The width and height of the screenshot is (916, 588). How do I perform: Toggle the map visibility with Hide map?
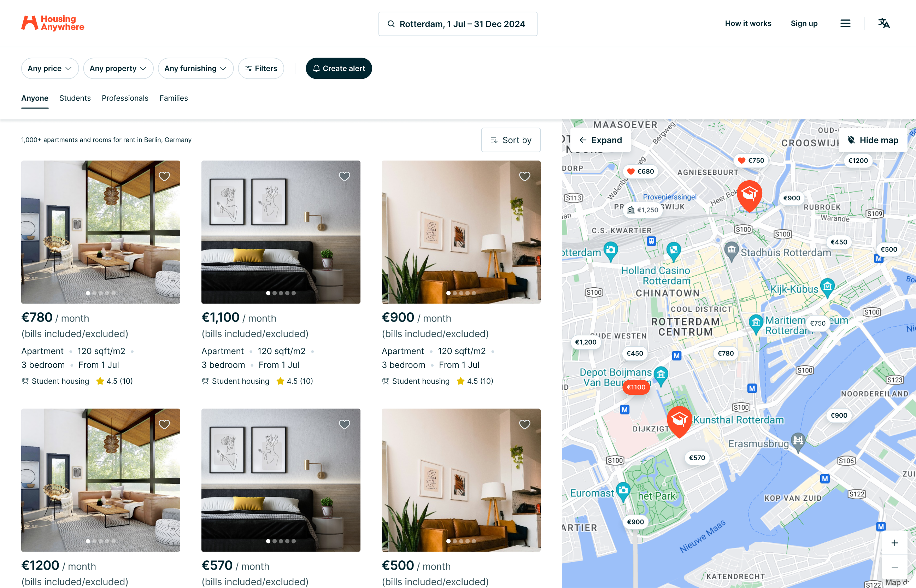point(872,140)
